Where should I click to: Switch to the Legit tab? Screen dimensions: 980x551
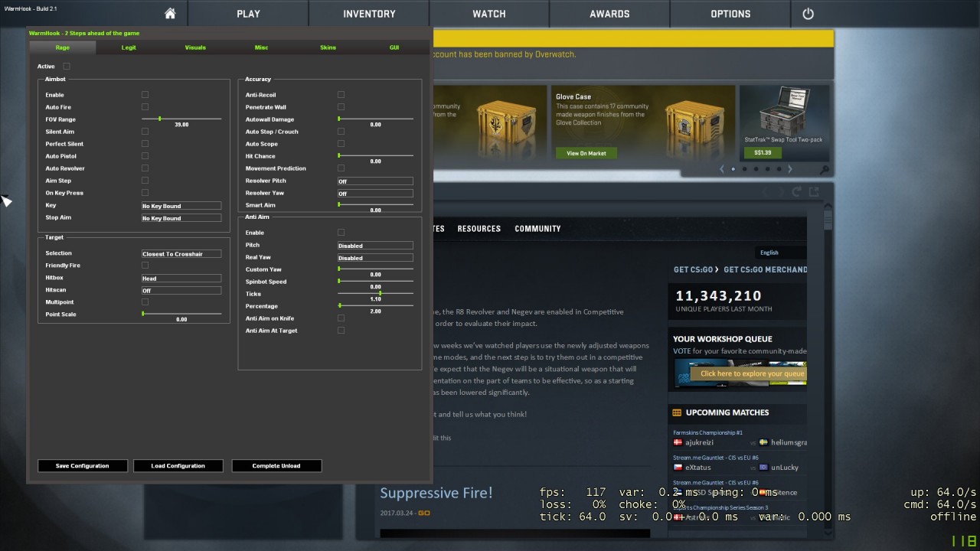tap(129, 47)
